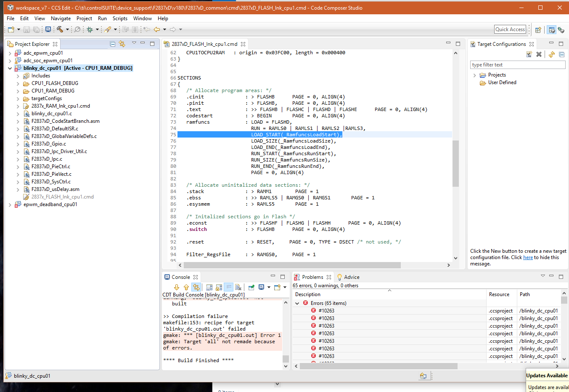Click the Quick Access box
This screenshot has height=392, width=569.
click(510, 29)
